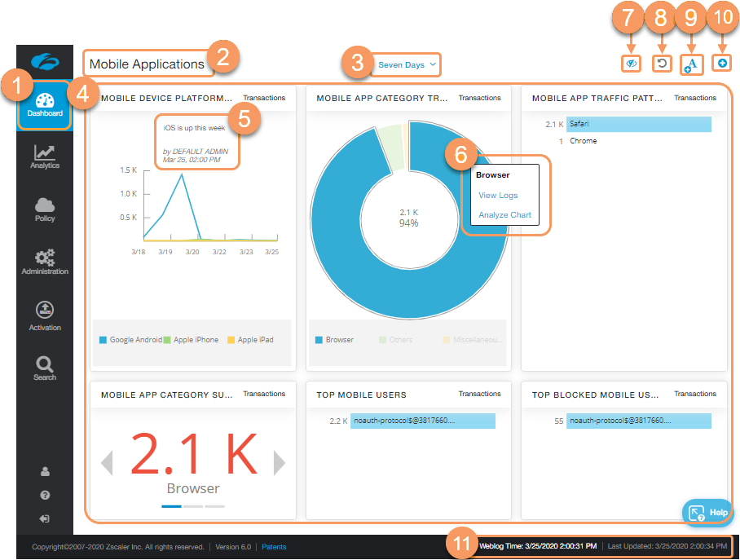Open Administration gears icon
Viewport: 740px width, 560px height.
45,261
